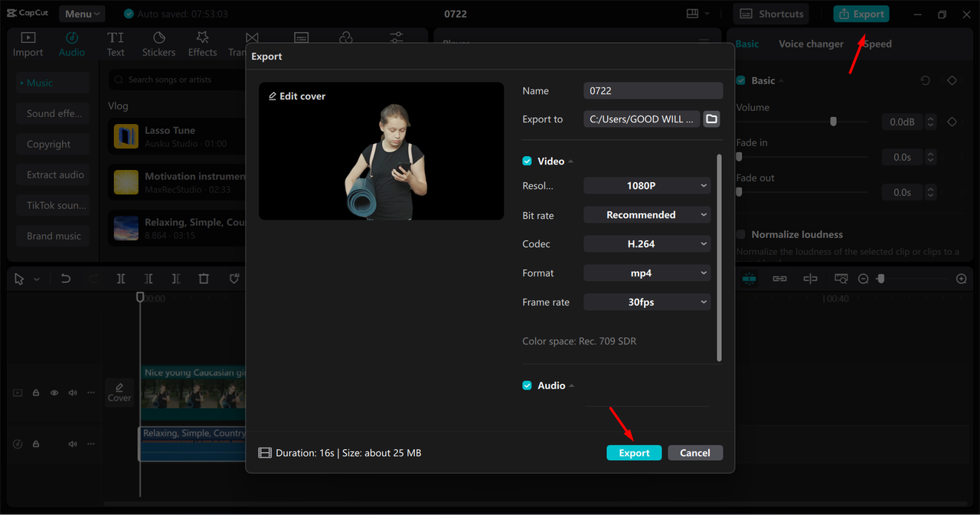Delete the selected clip with trash icon
Screen dimensions: 980x515
pos(204,279)
